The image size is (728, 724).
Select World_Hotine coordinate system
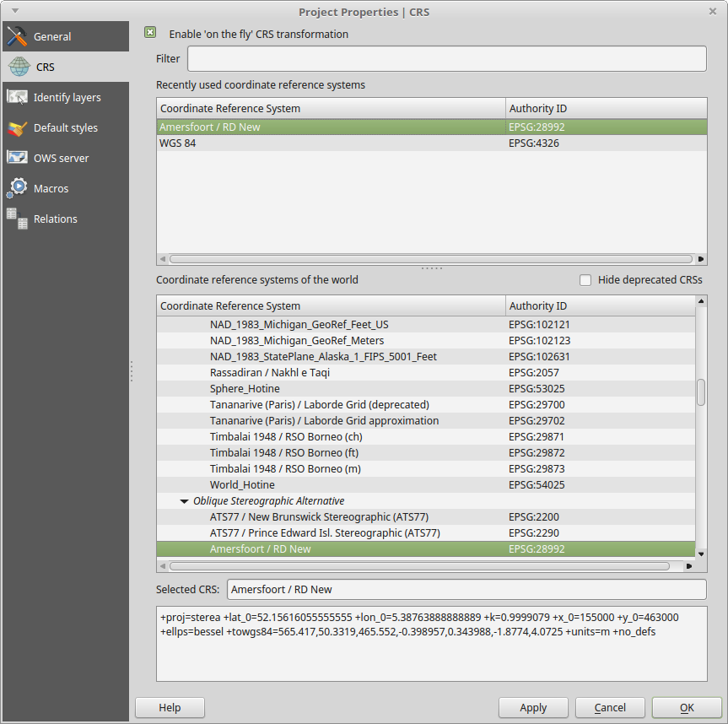pyautogui.click(x=242, y=485)
